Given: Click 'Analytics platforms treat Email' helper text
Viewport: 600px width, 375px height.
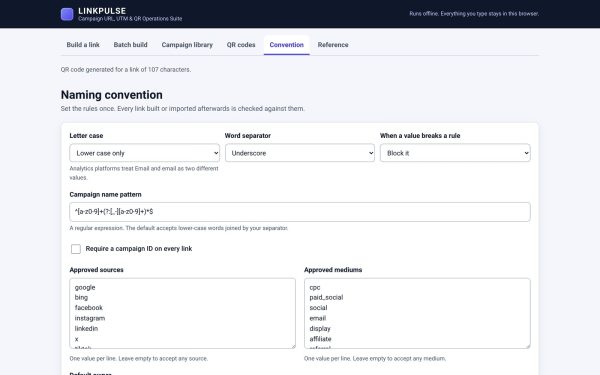Looking at the screenshot, I should click(x=144, y=173).
